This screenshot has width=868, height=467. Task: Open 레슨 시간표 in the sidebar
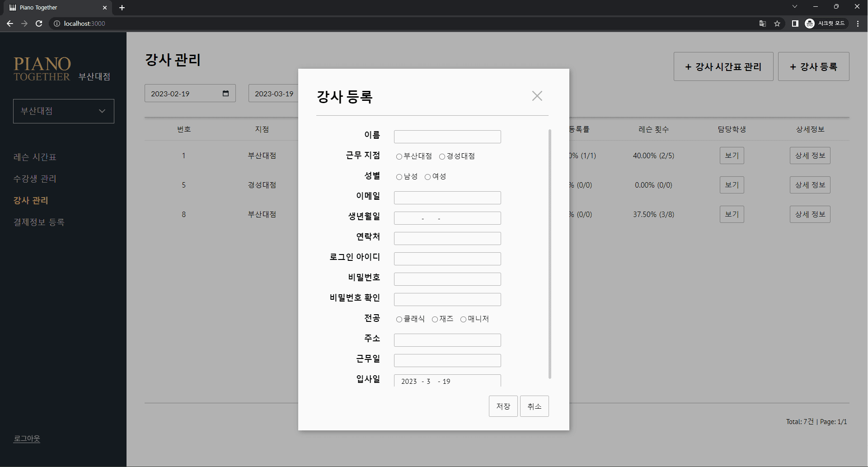pos(35,157)
